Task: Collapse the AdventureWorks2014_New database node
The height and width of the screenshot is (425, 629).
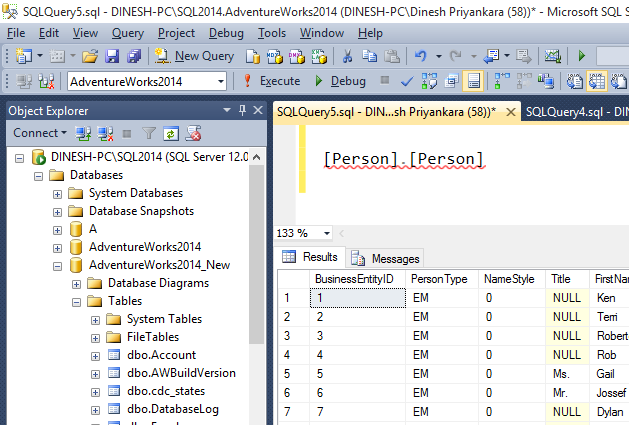Action: tap(57, 266)
